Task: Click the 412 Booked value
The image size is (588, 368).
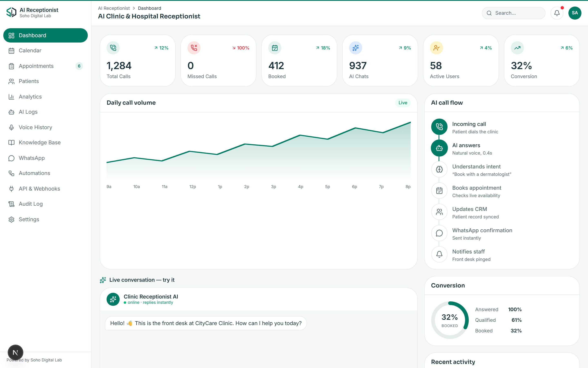Action: (276, 66)
